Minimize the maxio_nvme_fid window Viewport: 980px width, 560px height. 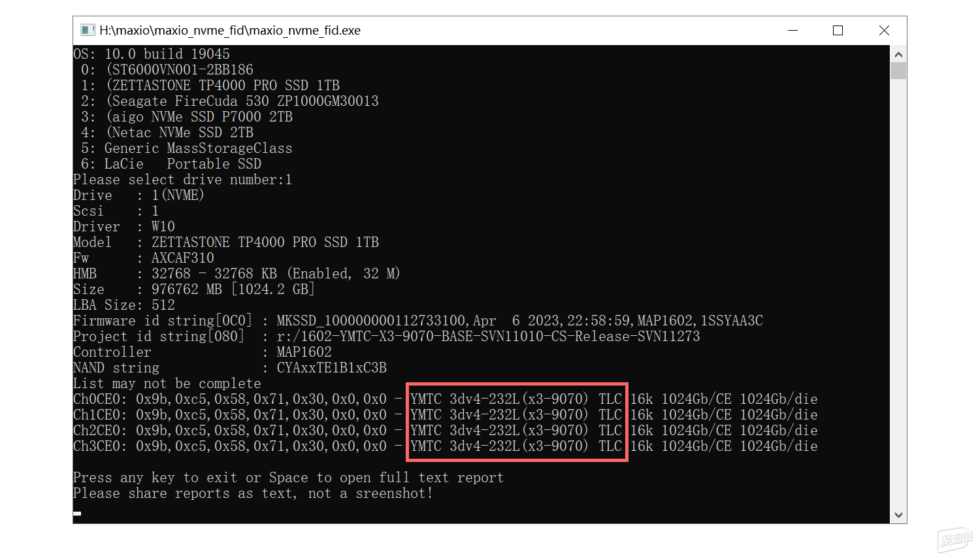click(792, 30)
